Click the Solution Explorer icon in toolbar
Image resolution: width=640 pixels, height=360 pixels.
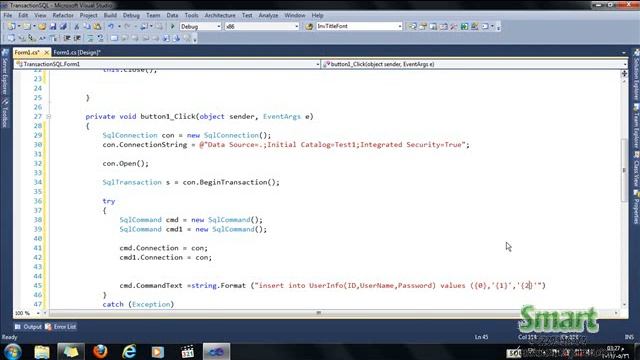click(x=413, y=27)
